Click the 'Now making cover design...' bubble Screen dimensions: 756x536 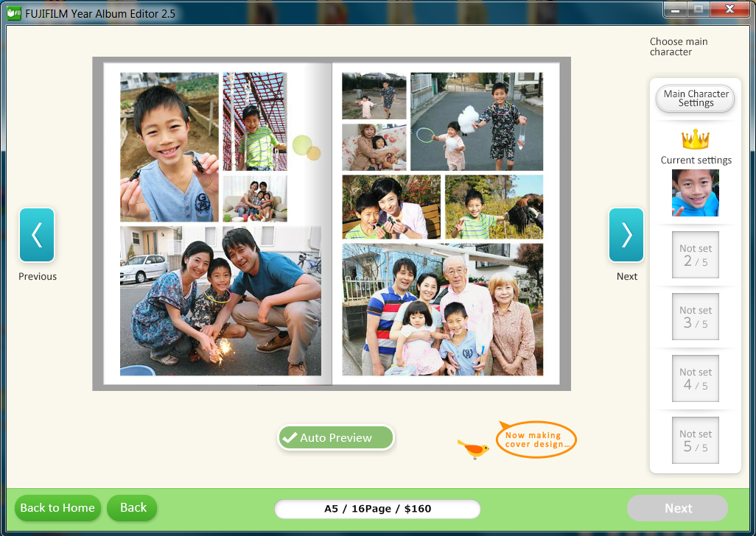[536, 440]
